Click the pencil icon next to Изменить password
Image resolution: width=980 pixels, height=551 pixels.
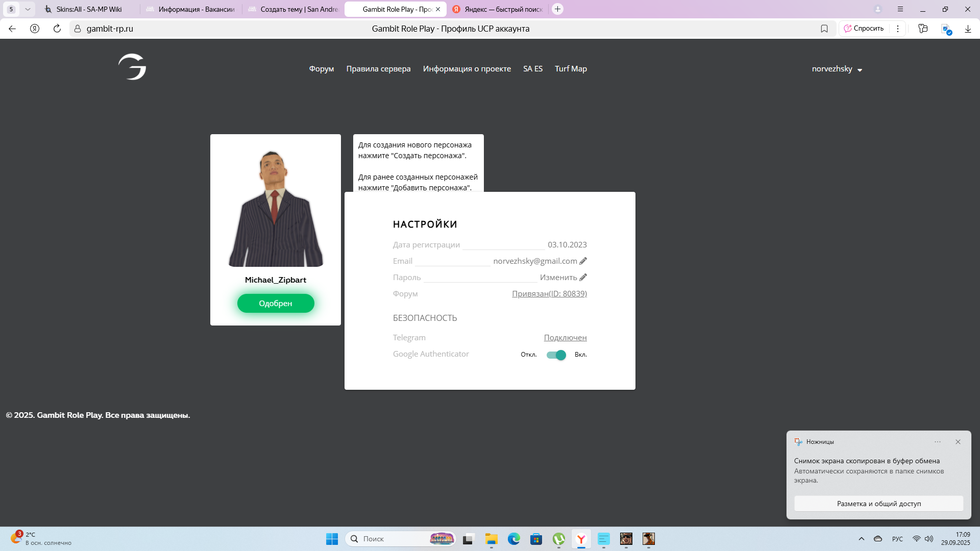pyautogui.click(x=583, y=277)
